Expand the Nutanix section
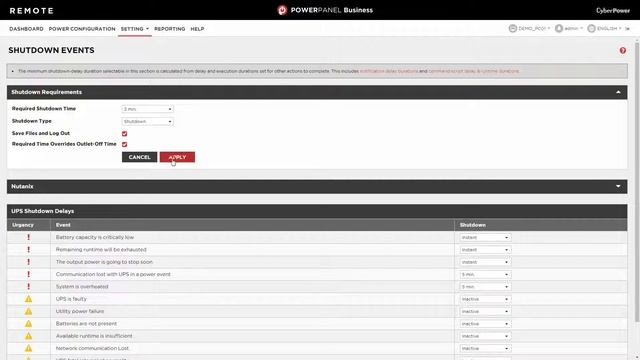The height and width of the screenshot is (360, 640). tap(618, 187)
